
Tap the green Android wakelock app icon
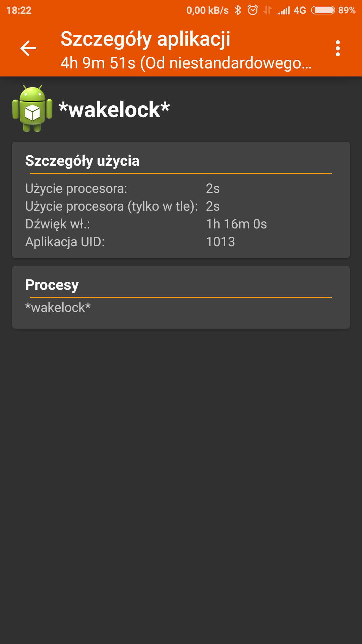[x=32, y=108]
